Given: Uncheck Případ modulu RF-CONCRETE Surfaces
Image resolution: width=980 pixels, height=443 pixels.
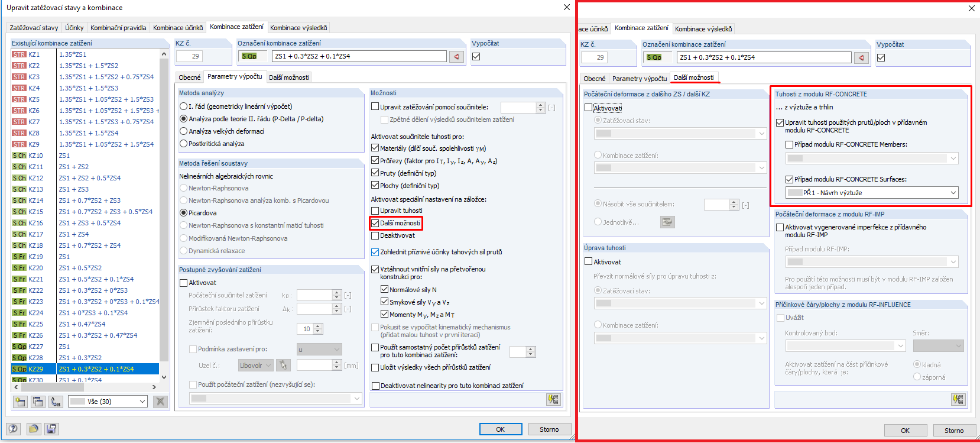Looking at the screenshot, I should pyautogui.click(x=789, y=179).
